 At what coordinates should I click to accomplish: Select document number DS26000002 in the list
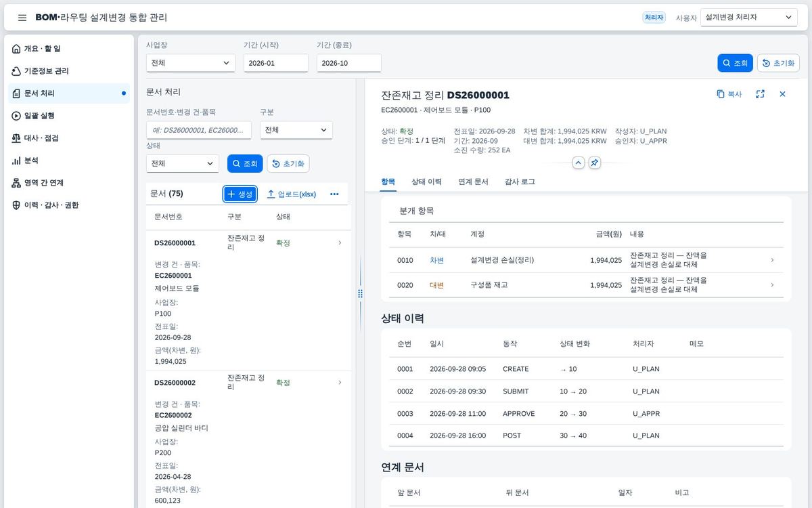(x=175, y=383)
